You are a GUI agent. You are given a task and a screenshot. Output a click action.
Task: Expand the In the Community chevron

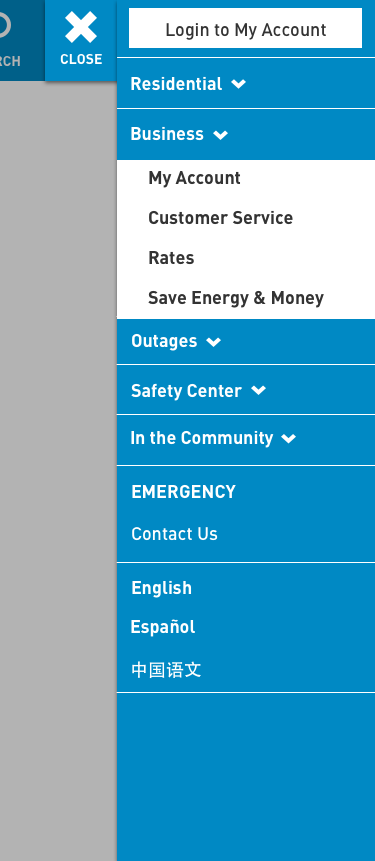point(289,438)
